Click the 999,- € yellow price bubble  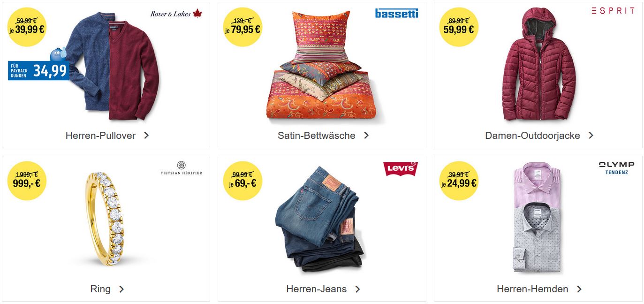point(27,181)
